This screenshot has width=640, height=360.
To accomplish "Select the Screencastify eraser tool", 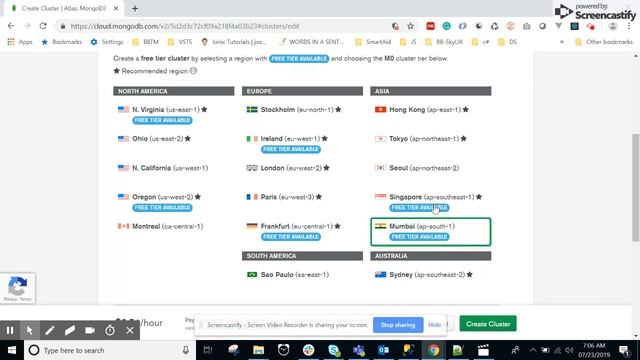I will coord(70,330).
